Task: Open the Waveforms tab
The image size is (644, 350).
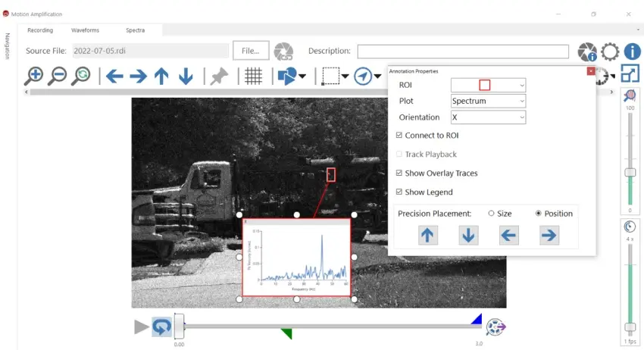Action: [86, 30]
